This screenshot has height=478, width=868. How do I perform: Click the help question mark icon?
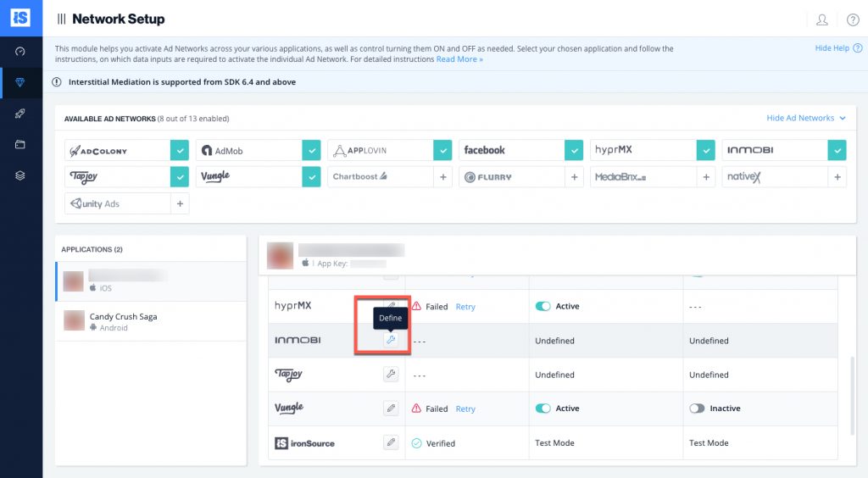[x=853, y=19]
